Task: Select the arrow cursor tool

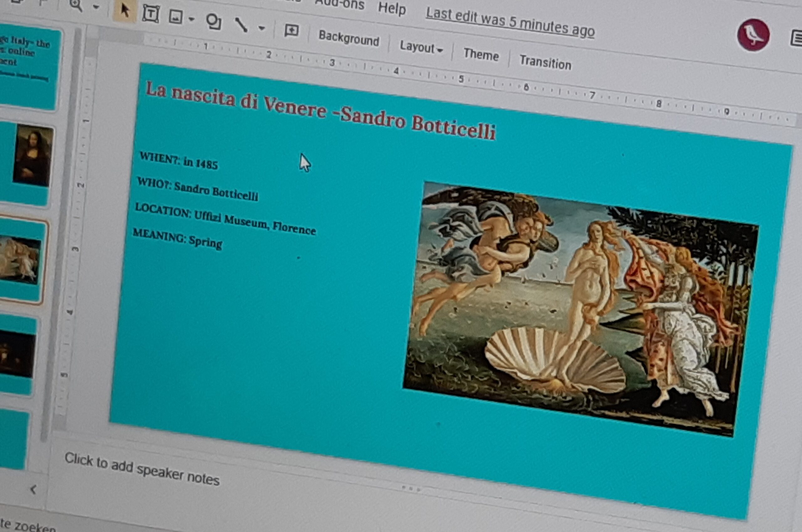Action: [x=125, y=11]
